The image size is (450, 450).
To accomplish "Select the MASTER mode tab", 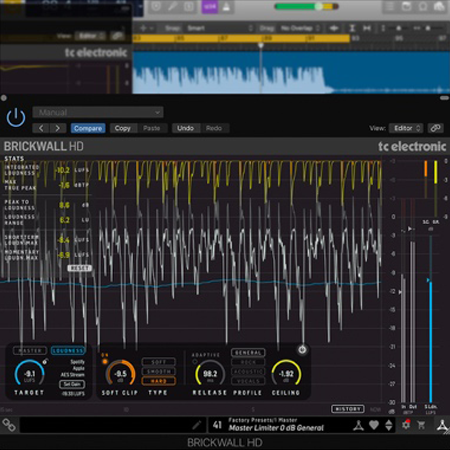I will (x=30, y=351).
